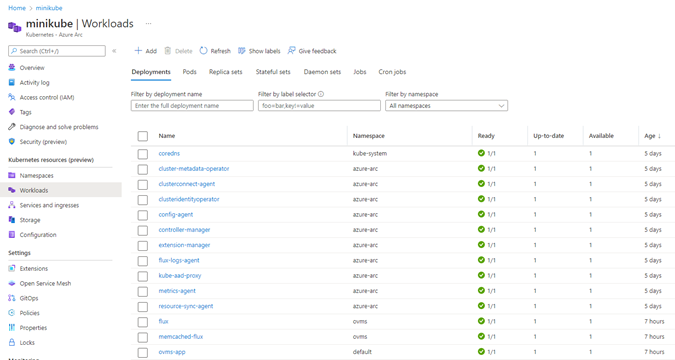Screen dimensions: 675x360
Task: Click the Extensions icon
Action: (x=12, y=268)
